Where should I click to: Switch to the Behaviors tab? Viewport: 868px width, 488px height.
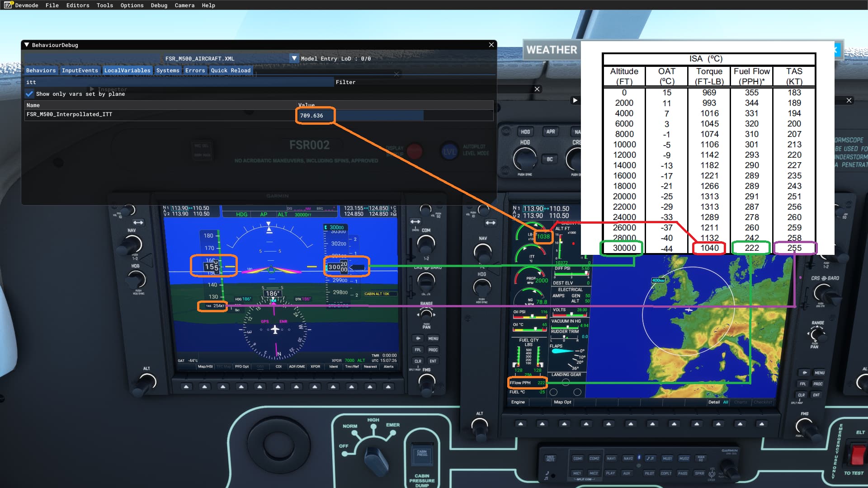tap(41, 70)
